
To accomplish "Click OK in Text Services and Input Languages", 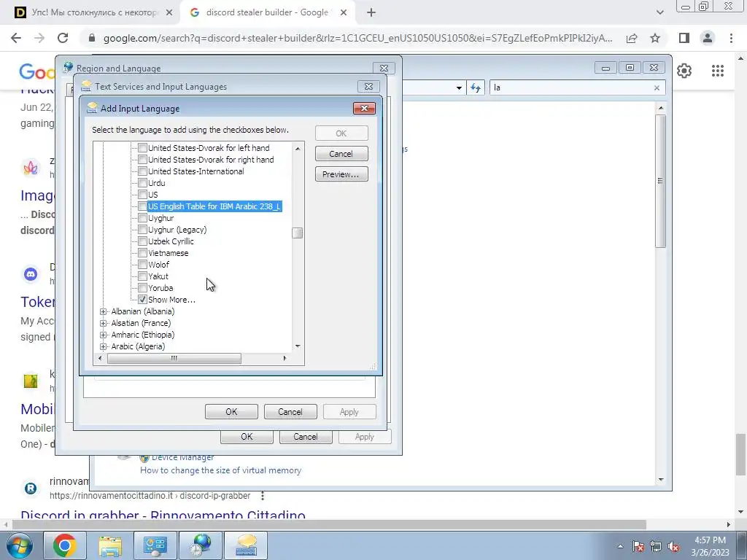I will tap(231, 412).
